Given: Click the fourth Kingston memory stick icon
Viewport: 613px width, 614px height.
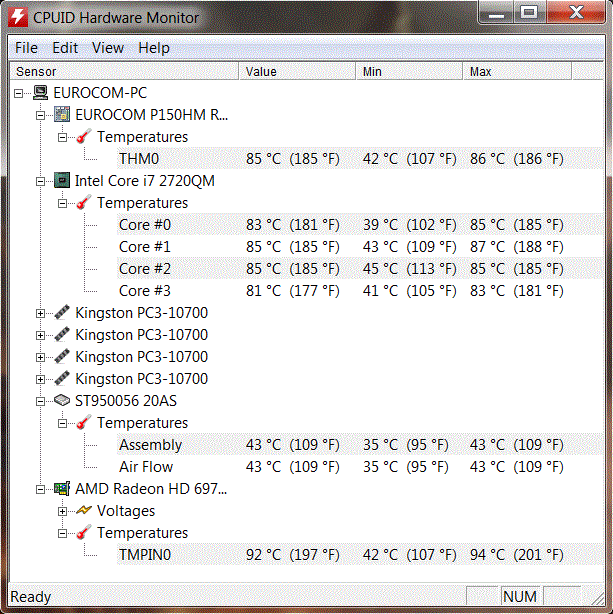Looking at the screenshot, I should (62, 378).
